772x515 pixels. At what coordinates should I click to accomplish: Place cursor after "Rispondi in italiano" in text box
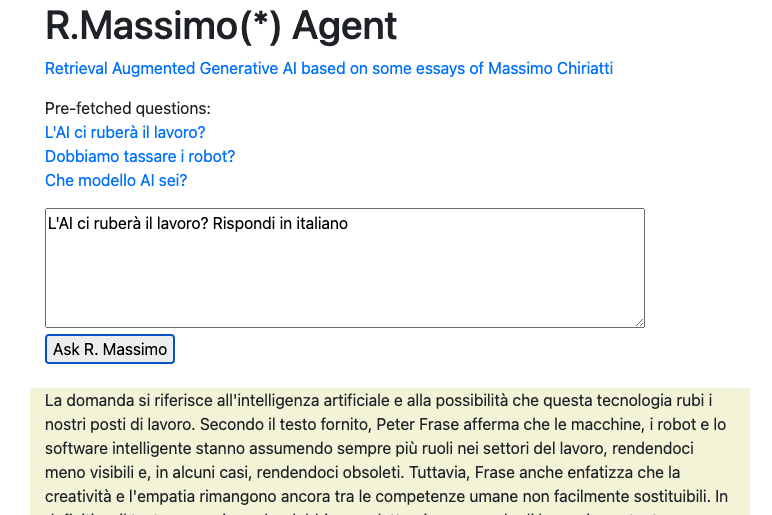[x=349, y=224]
